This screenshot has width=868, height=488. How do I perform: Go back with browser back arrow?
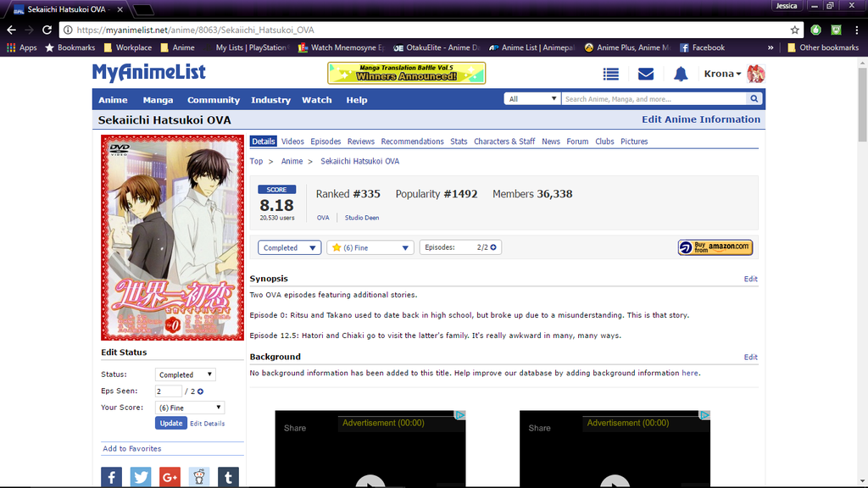click(x=12, y=30)
